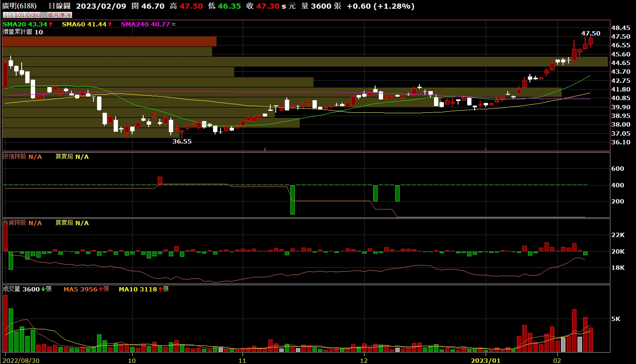Click the green down arrow beside 成交量 3600
The image size is (636, 364).
coord(43,289)
